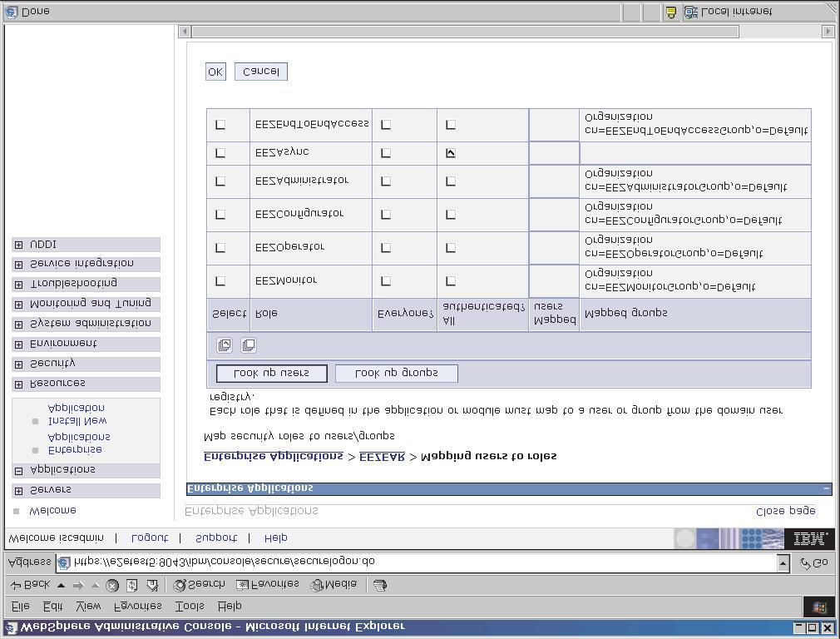Open the address bar dropdown arrow
The width and height of the screenshot is (840, 639).
783,563
